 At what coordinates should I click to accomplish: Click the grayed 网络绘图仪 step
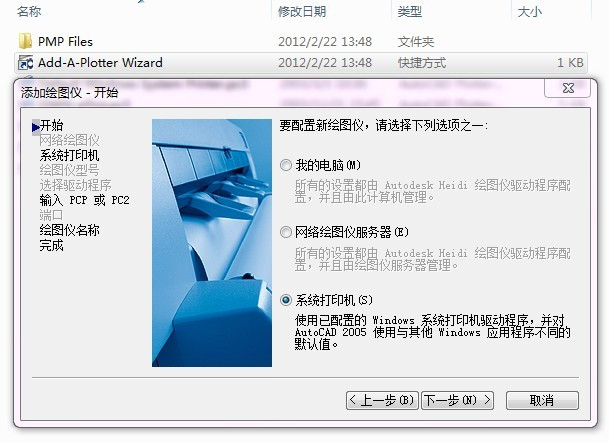69,140
